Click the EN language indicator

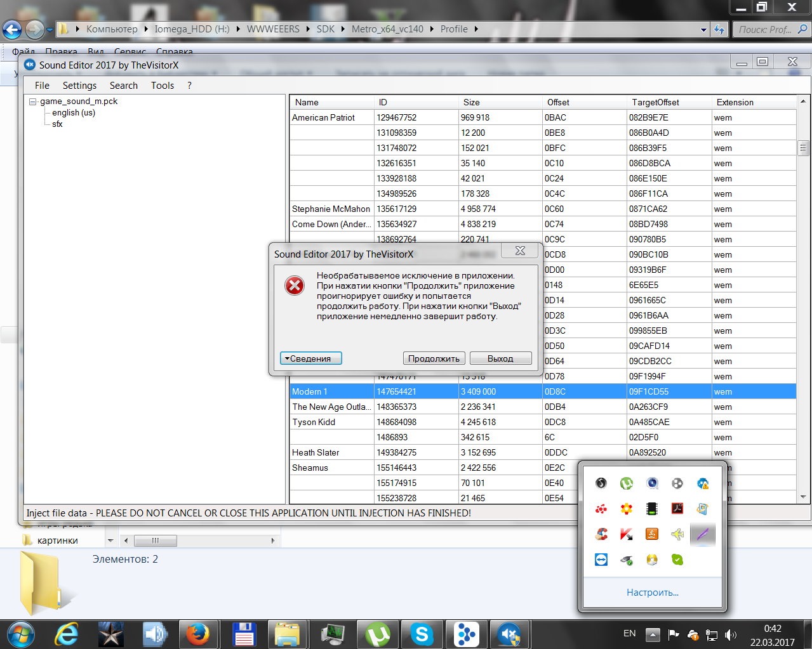[x=630, y=634]
